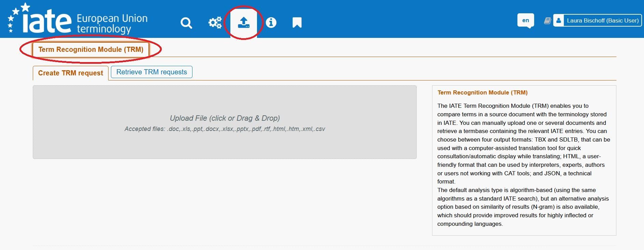
Task: Click the book icon beside the user name
Action: click(547, 21)
